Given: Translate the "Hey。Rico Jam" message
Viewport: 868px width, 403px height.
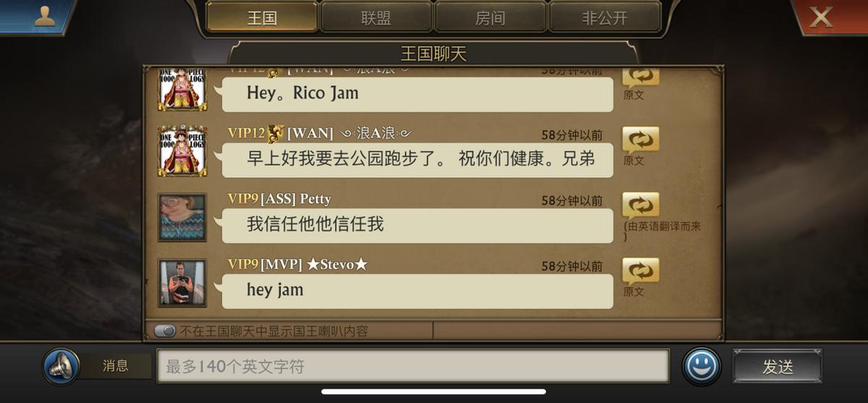Looking at the screenshot, I should tap(640, 76).
